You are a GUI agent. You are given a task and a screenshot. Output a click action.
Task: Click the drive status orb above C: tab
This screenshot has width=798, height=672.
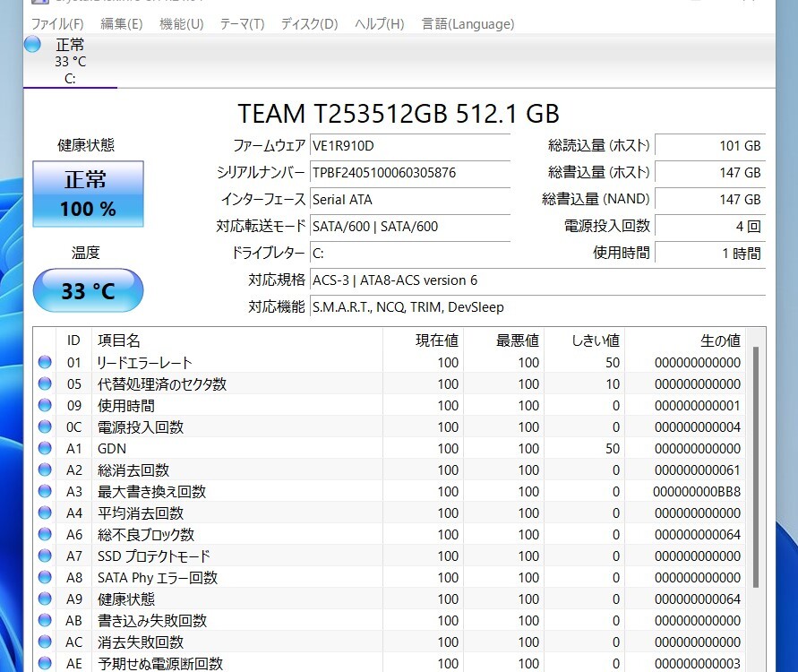click(x=33, y=45)
